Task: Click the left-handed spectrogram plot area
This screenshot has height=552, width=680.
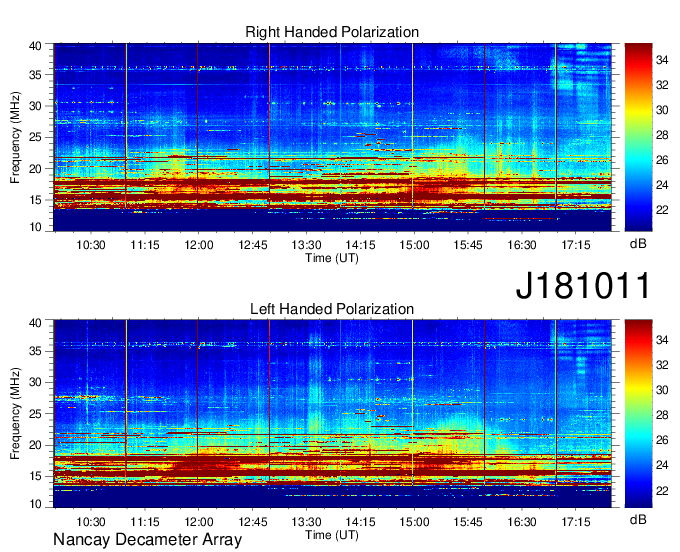Action: [333, 414]
